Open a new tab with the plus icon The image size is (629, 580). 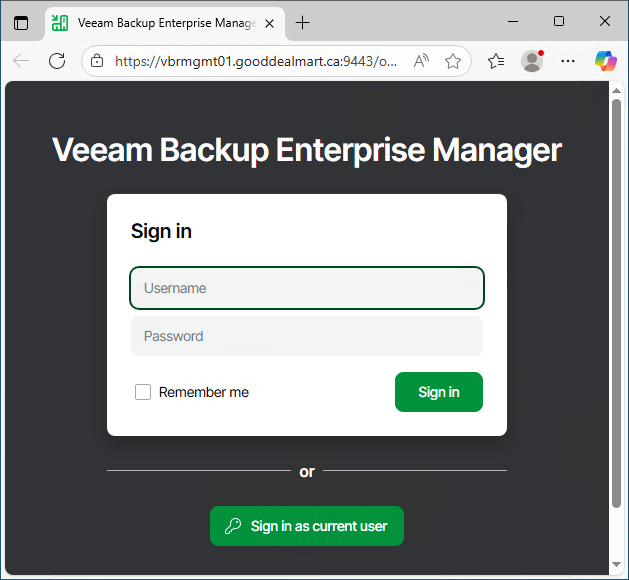pos(303,22)
